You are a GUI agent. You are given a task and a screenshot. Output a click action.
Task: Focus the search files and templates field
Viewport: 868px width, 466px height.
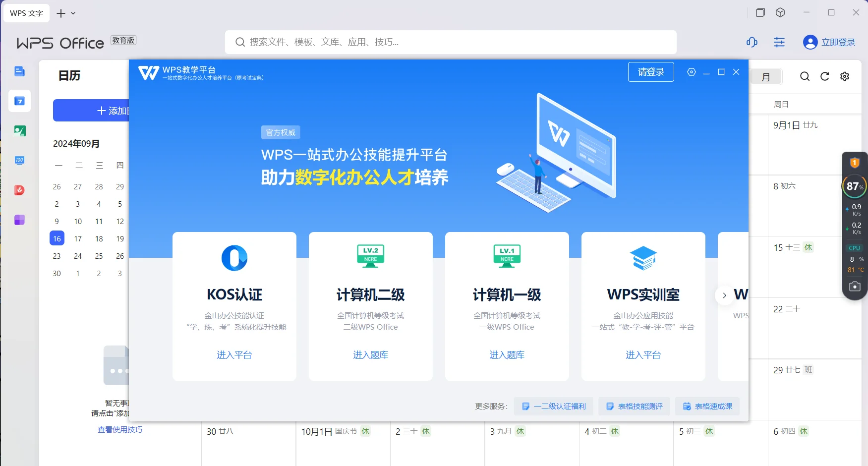click(451, 42)
